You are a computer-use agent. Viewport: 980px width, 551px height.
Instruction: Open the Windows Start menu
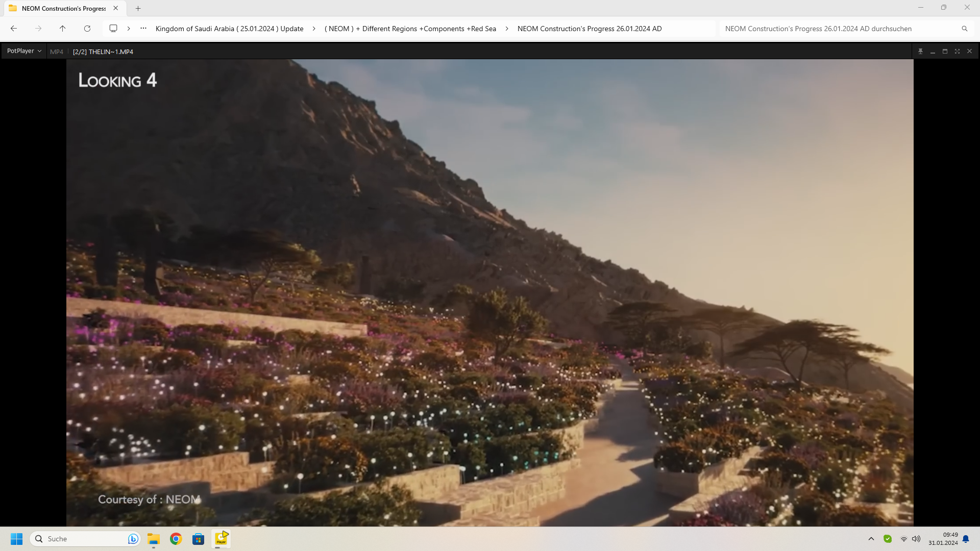coord(17,539)
